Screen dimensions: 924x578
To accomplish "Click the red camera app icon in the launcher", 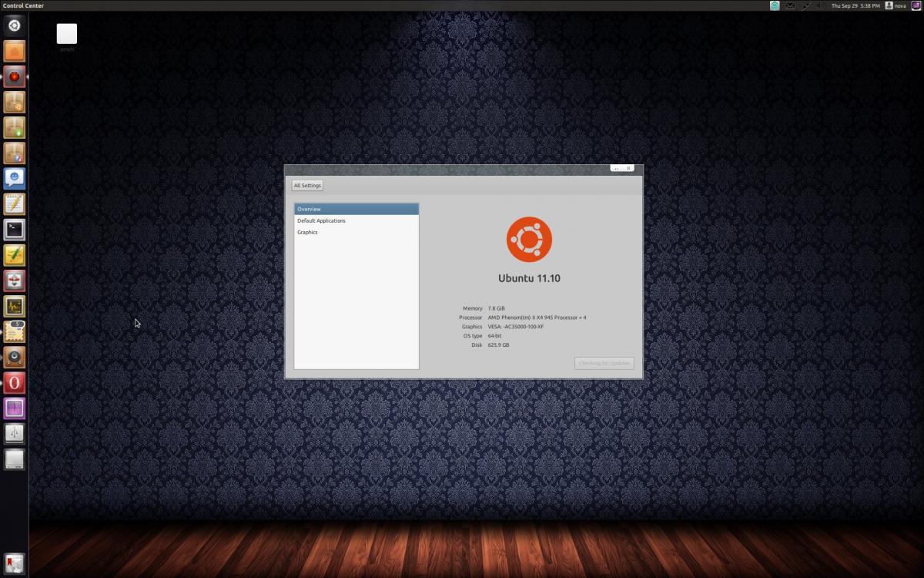I will 13,76.
